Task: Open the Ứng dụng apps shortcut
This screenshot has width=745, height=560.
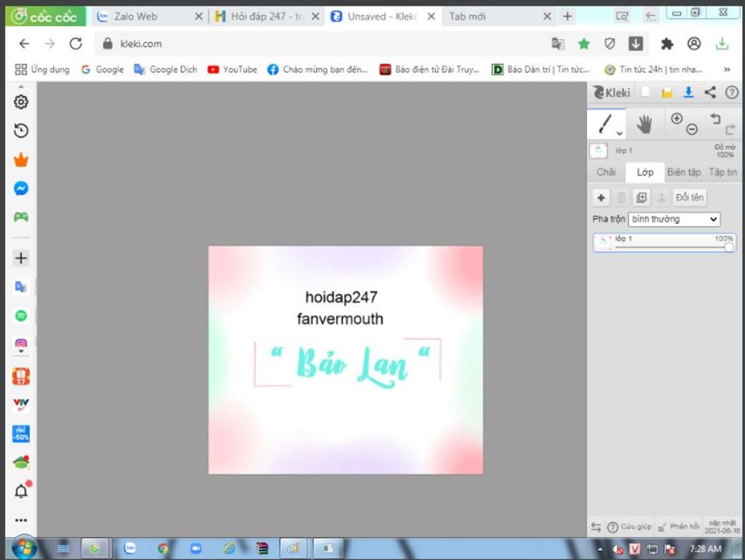Action: [x=41, y=69]
